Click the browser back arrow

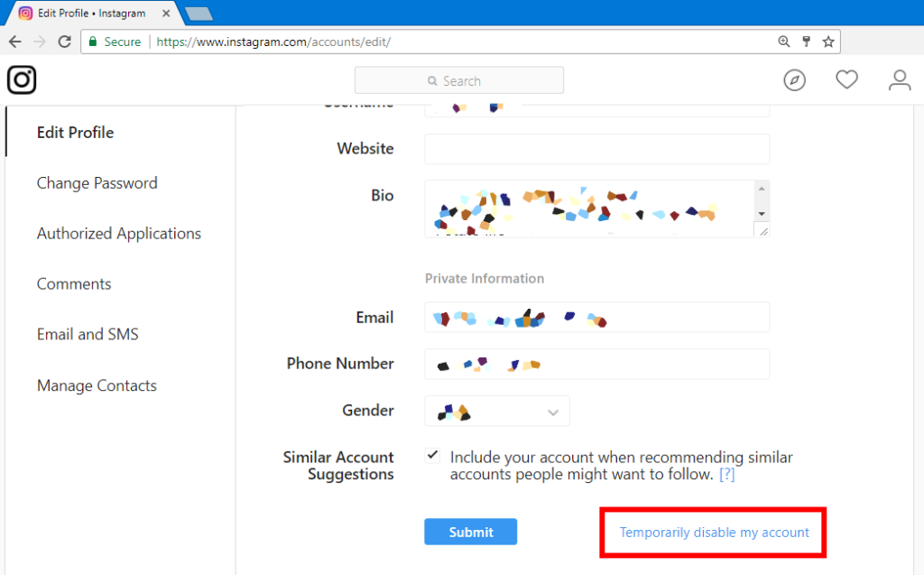(x=15, y=42)
